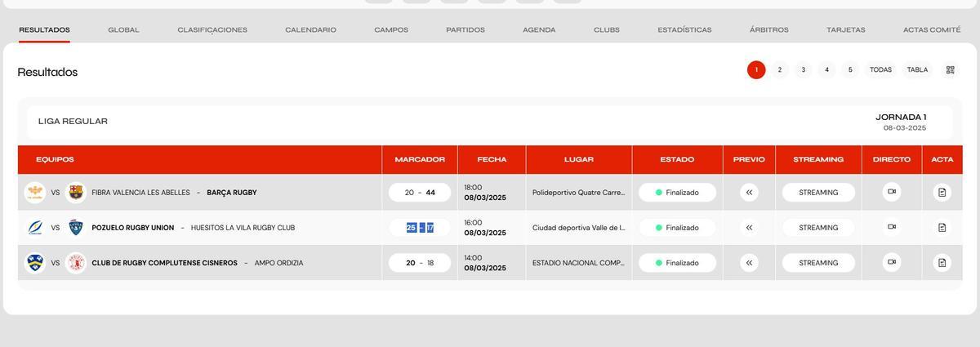
Task: Click the highlighted 25 - 17 score
Action: (x=420, y=228)
